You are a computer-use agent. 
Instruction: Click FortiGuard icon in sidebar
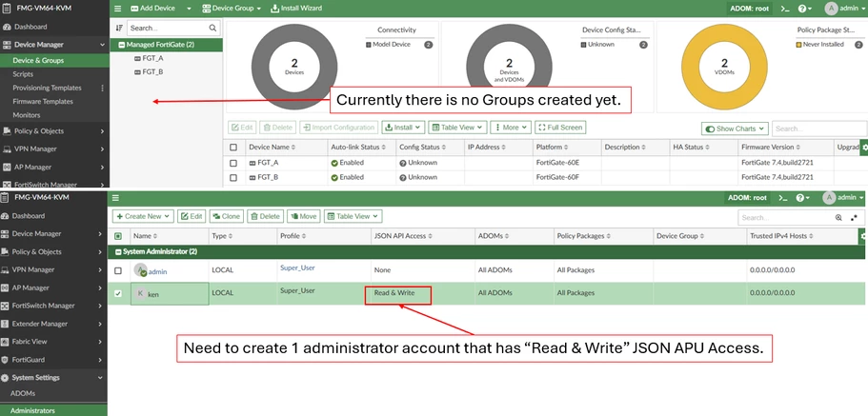[6, 360]
